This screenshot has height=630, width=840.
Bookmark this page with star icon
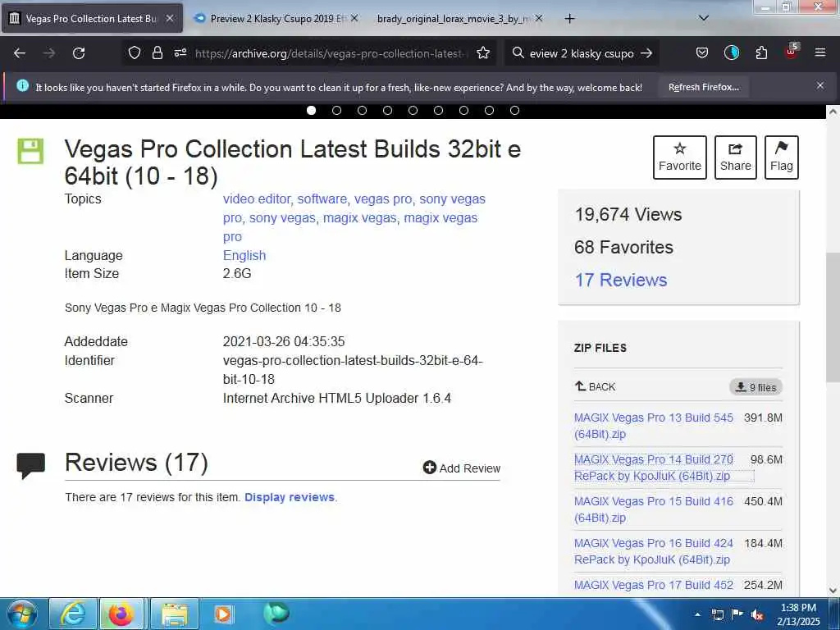[x=483, y=53]
